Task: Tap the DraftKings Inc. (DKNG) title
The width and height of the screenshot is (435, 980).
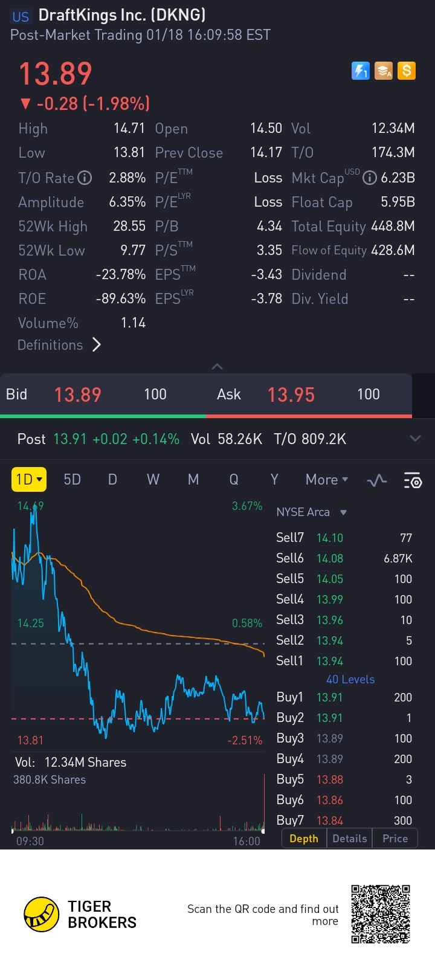Action: pyautogui.click(x=122, y=15)
